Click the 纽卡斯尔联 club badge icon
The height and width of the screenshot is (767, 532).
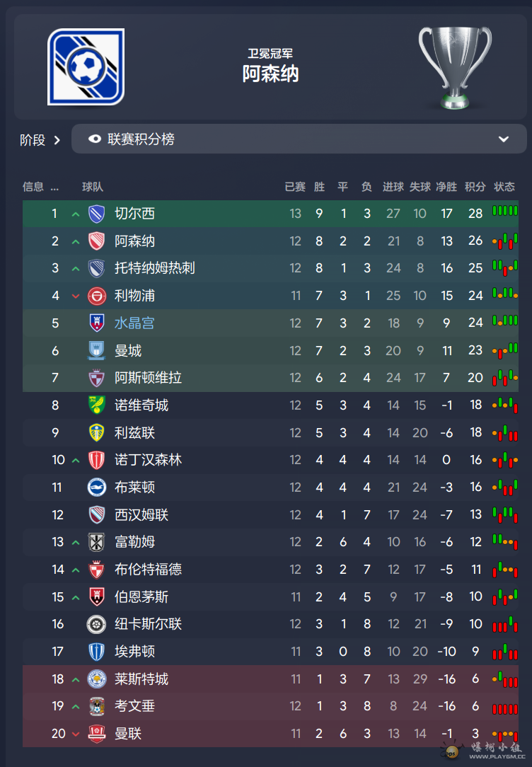(x=96, y=624)
